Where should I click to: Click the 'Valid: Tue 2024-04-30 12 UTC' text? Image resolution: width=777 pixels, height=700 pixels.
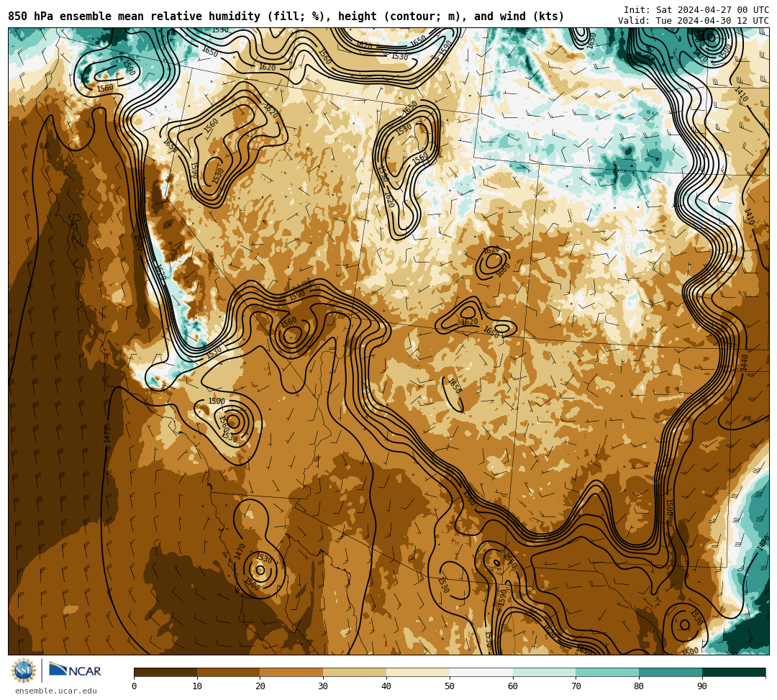point(694,21)
